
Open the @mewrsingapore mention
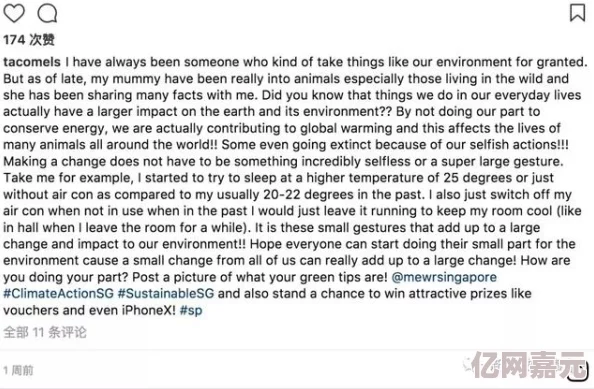444,277
